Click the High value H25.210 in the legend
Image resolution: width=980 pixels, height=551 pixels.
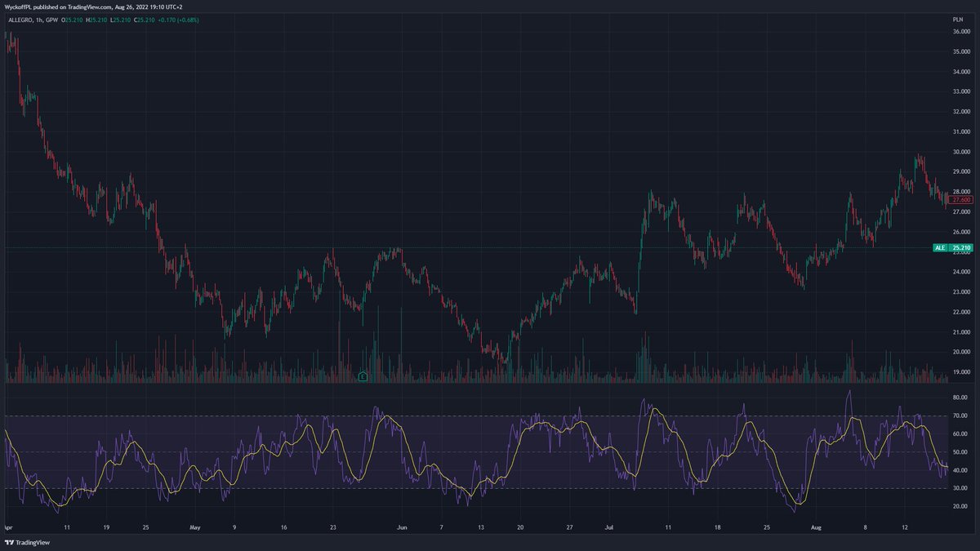(97, 19)
